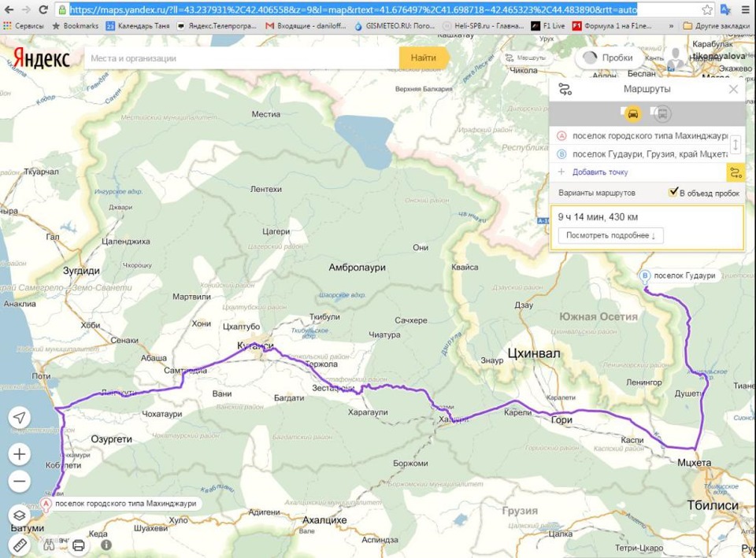Click the Цхинвал label on the map
756x558 pixels.
534,353
